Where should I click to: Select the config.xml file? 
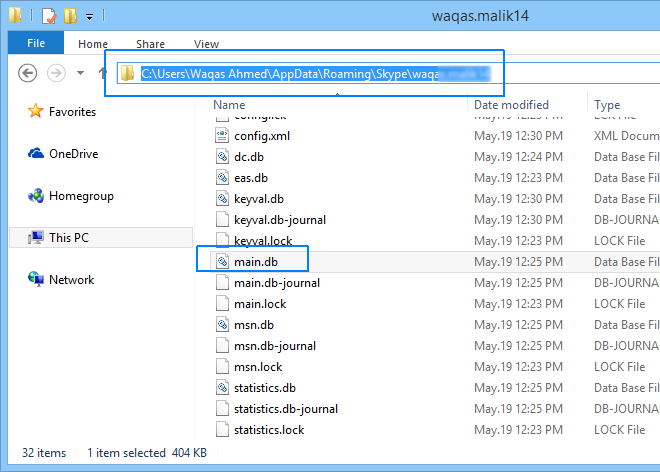[262, 136]
